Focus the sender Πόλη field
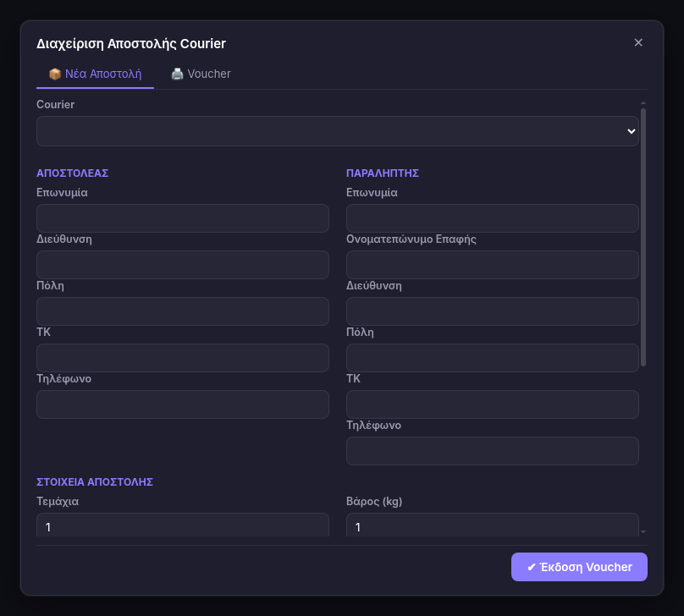684x616 pixels. pyautogui.click(x=183, y=311)
